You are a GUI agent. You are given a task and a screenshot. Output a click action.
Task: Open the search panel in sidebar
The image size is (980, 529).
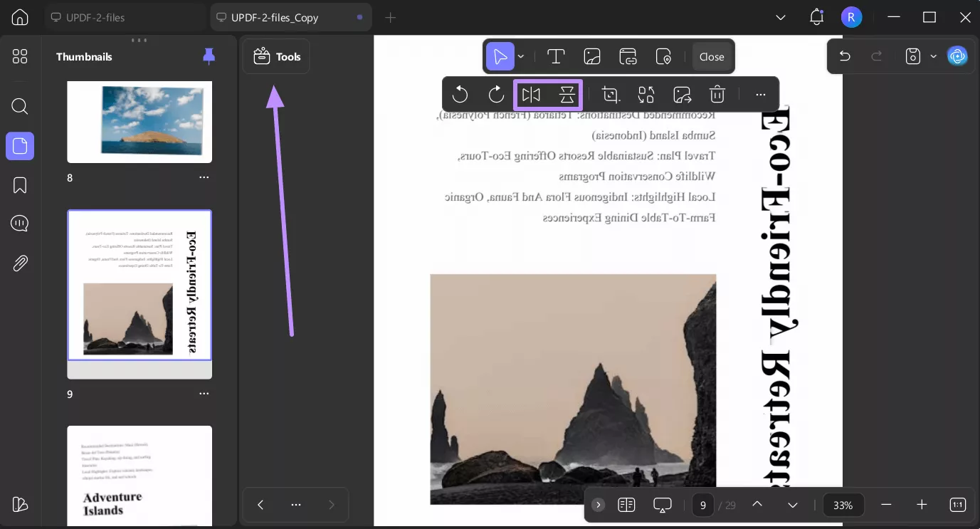coord(20,107)
